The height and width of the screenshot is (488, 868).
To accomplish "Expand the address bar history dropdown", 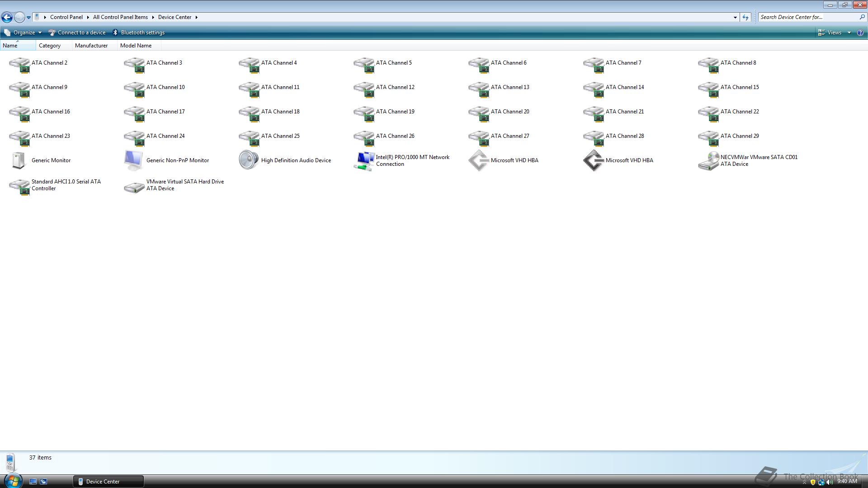I will coord(735,17).
